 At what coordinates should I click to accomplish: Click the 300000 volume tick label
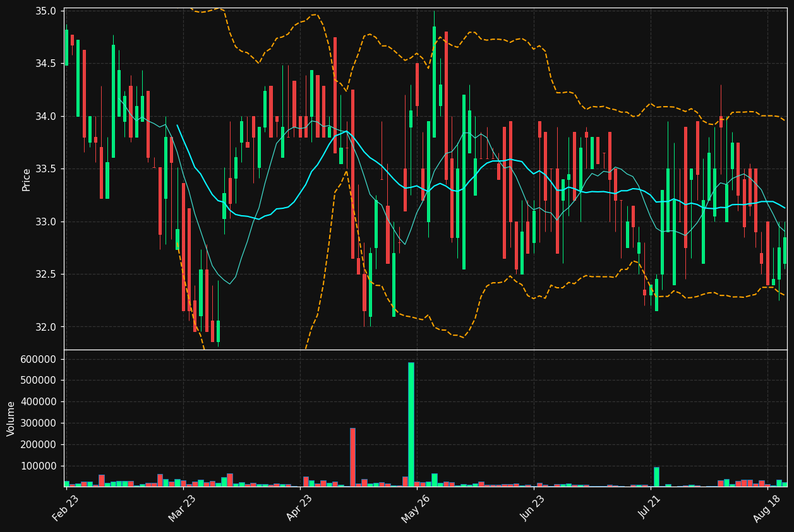(x=39, y=423)
